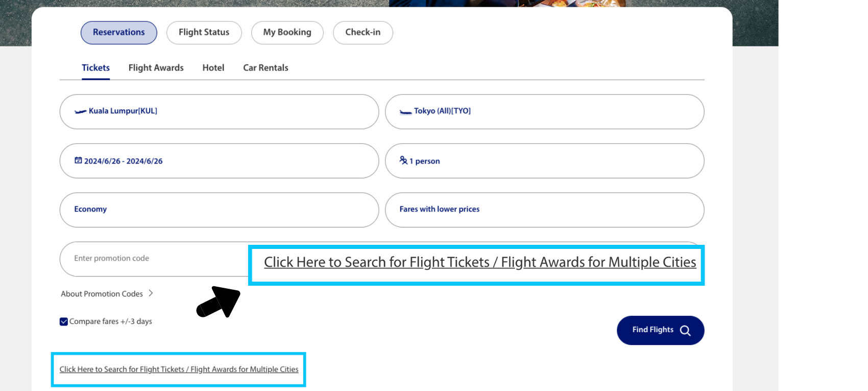Open the Car Rentals tab
This screenshot has width=868, height=391.
click(x=266, y=67)
